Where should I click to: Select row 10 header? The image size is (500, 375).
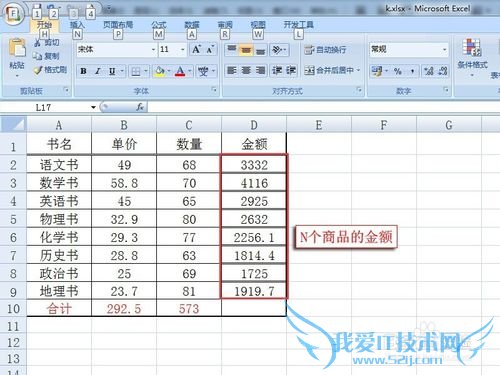pyautogui.click(x=13, y=309)
